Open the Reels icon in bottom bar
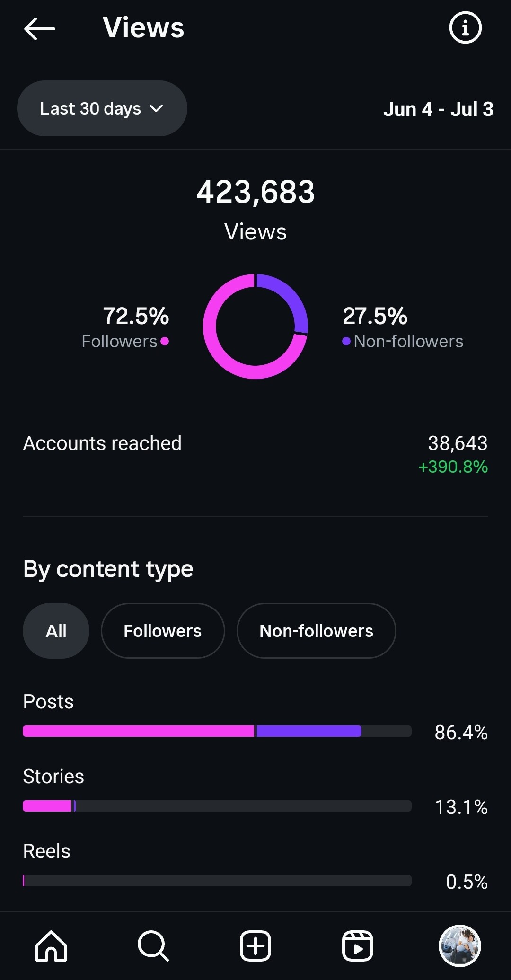This screenshot has height=980, width=511. pos(358,946)
